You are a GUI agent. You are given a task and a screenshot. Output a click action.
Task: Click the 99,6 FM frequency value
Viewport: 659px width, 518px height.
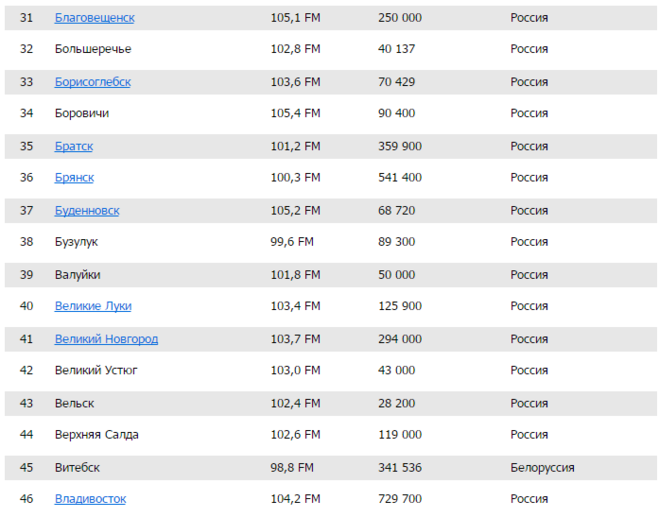point(292,242)
